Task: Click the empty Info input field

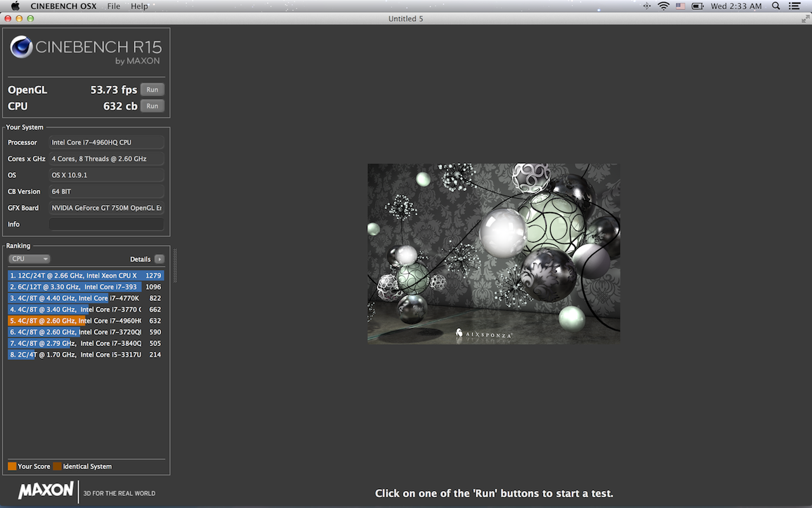Action: coord(106,224)
